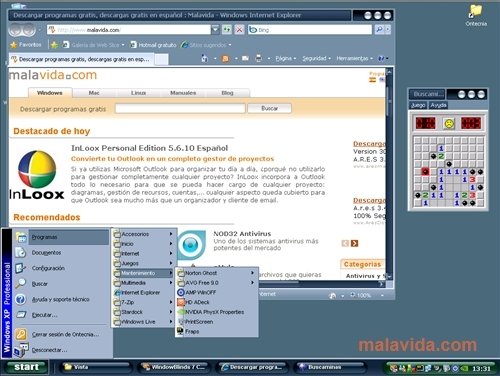
Task: Click the NOD32 Antivirus eye icon
Action: pyautogui.click(x=191, y=245)
